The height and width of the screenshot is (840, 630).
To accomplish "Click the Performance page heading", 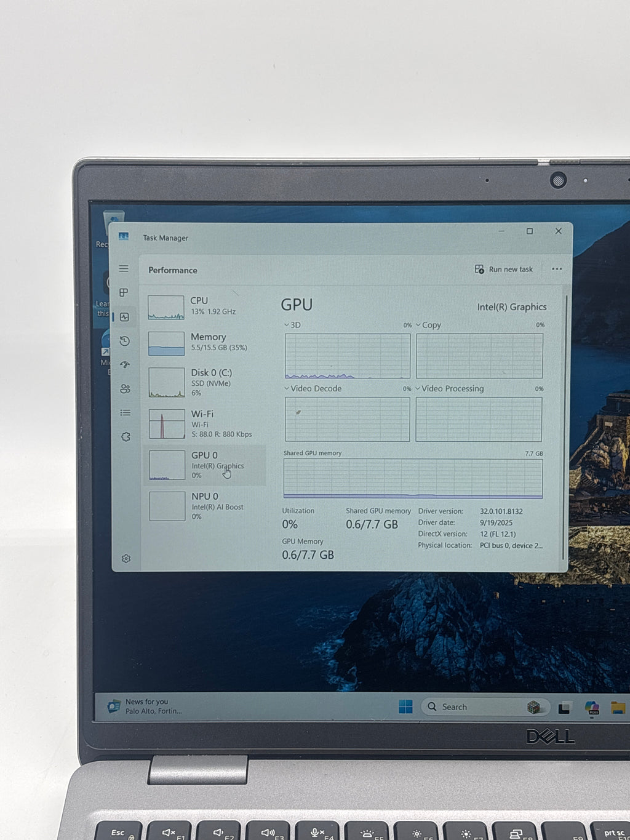I will [x=173, y=270].
